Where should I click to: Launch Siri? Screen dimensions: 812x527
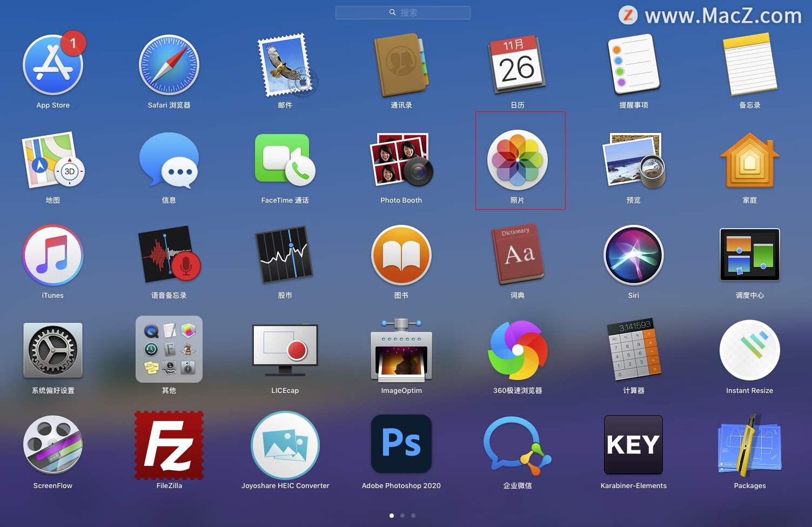point(634,255)
